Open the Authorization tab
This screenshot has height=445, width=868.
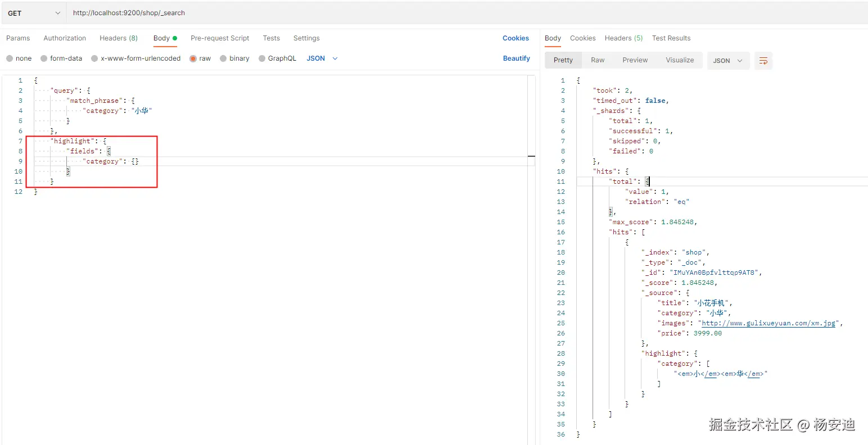(65, 38)
